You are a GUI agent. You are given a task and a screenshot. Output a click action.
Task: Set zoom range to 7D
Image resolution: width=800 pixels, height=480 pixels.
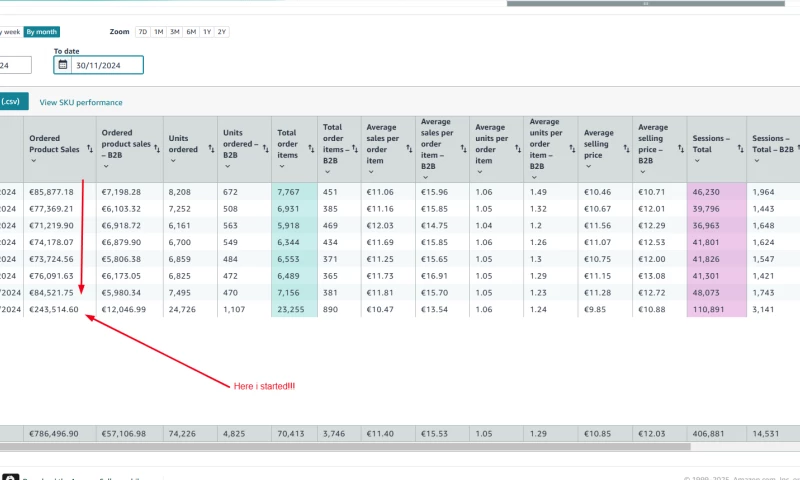point(143,32)
